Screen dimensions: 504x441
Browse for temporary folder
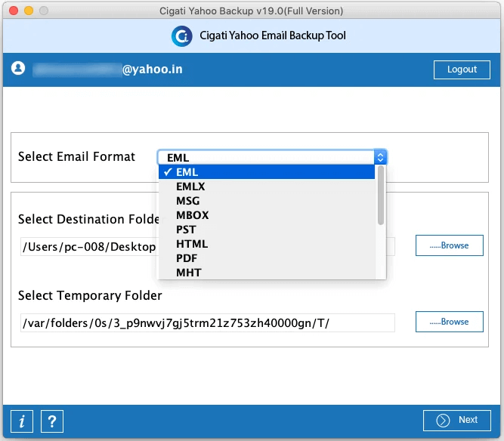[x=449, y=322]
